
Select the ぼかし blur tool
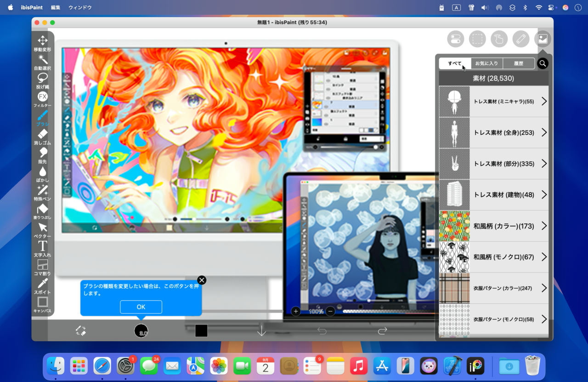42,175
